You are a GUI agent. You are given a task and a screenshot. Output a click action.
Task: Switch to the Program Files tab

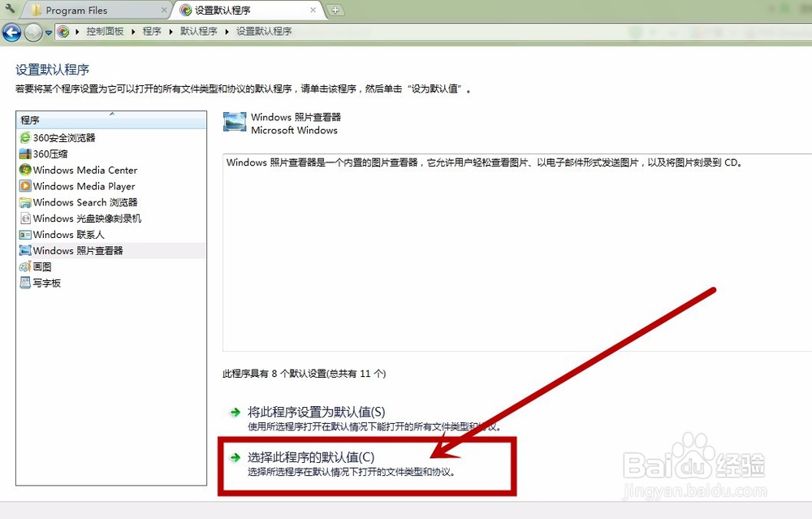point(98,10)
